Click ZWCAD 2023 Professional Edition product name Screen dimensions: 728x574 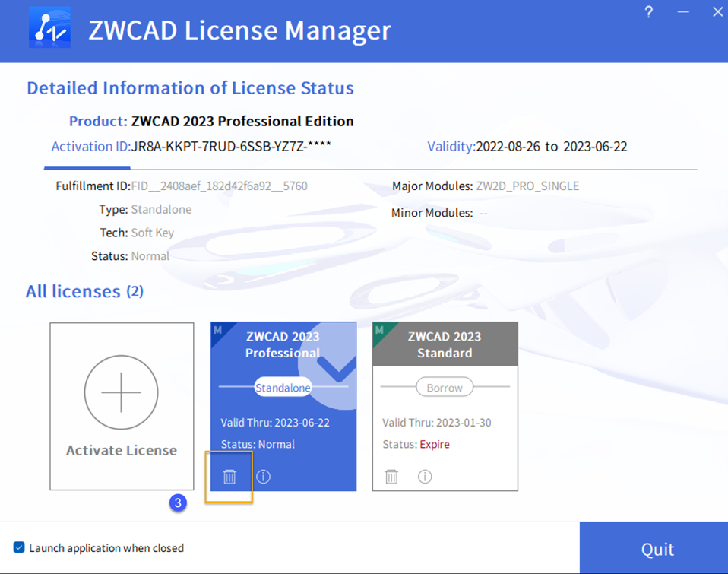coord(242,121)
